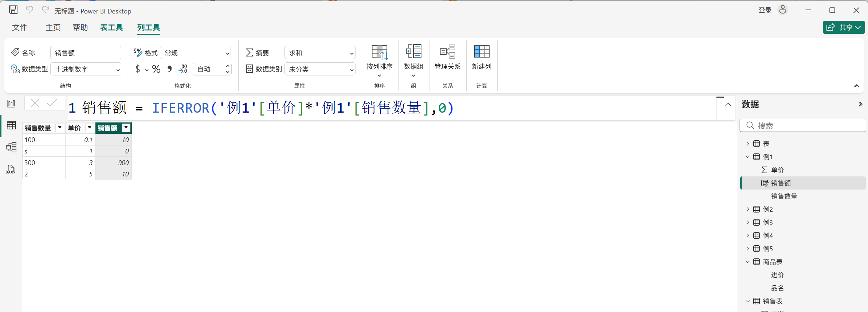Select the 进价 field in 商品表
This screenshot has height=312, width=868.
(778, 275)
